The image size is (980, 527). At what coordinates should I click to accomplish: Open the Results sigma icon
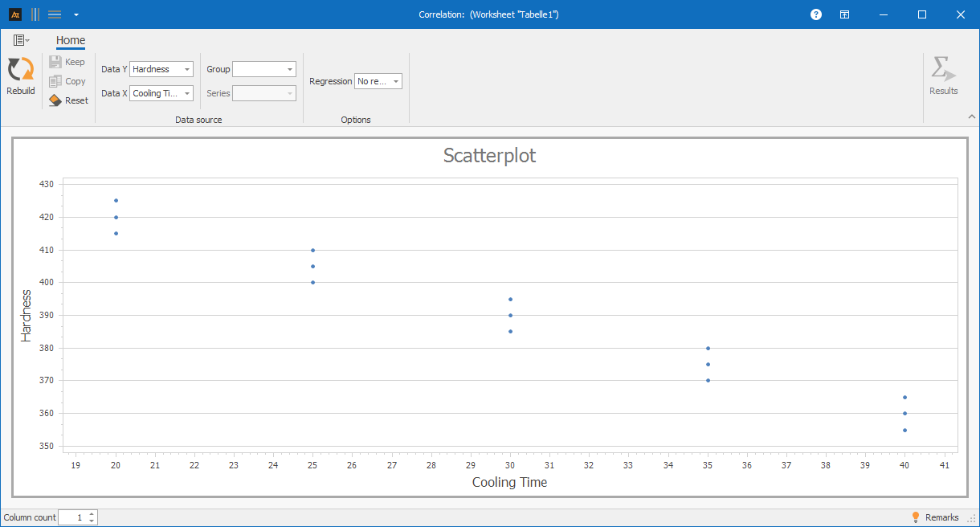coord(943,71)
